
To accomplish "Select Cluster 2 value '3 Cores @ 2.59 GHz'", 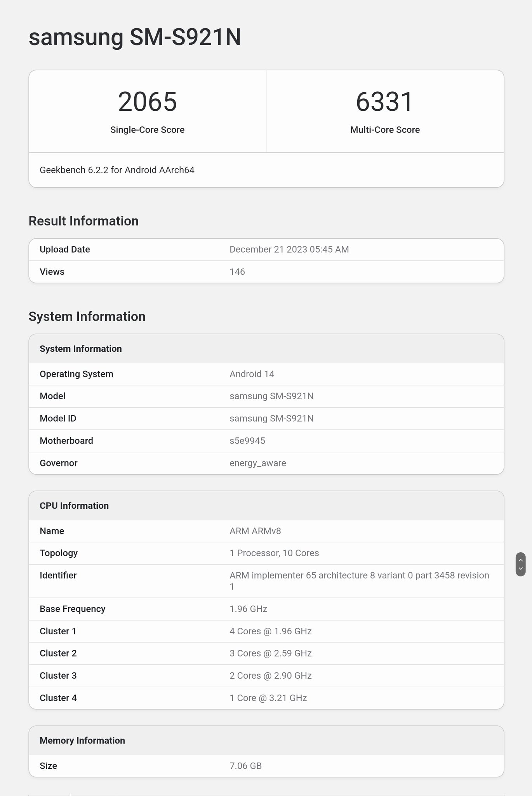I will (271, 653).
